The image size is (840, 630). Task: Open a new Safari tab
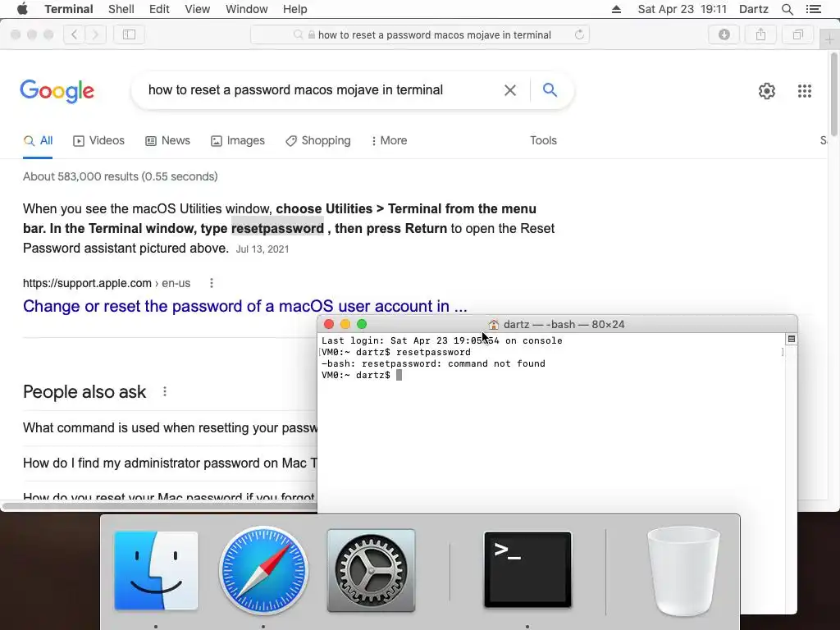pos(829,39)
